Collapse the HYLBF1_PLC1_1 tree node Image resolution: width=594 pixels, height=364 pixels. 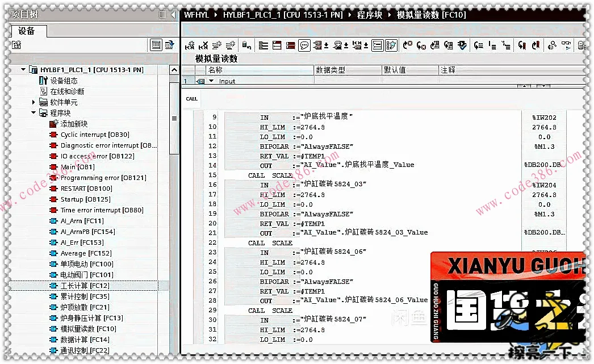[23, 70]
